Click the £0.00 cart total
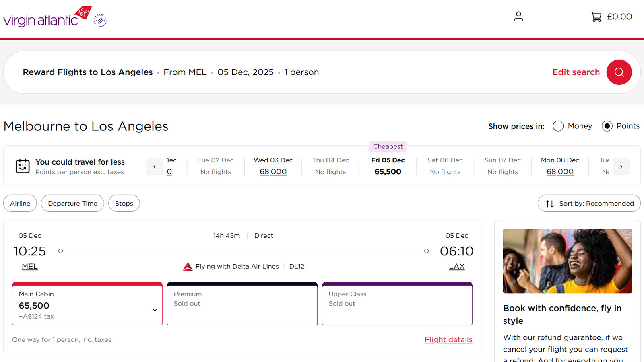644x362 pixels. [x=619, y=16]
